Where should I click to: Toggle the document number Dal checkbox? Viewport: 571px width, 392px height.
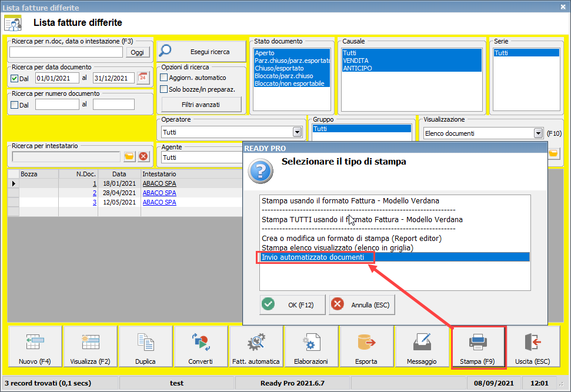pyautogui.click(x=15, y=105)
